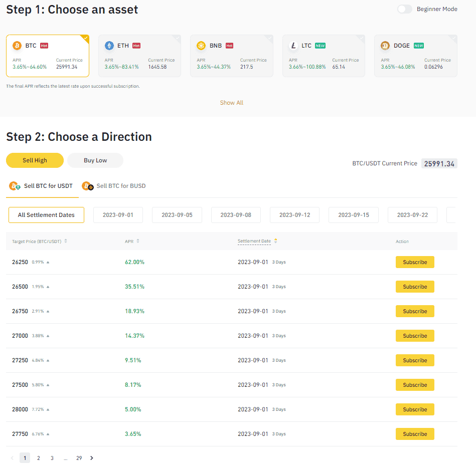Screen dimensions: 476x469
Task: Switch to the Sell BTC for BUSD tab
Action: (x=120, y=185)
